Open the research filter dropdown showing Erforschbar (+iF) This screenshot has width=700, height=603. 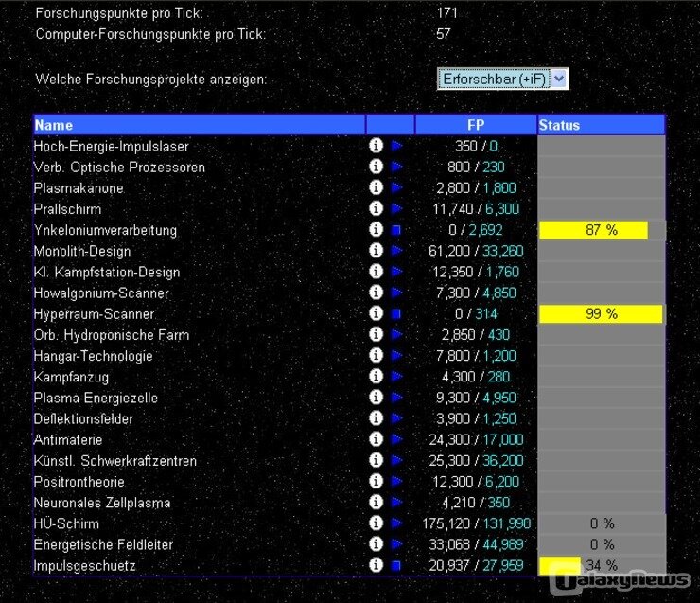(x=502, y=80)
